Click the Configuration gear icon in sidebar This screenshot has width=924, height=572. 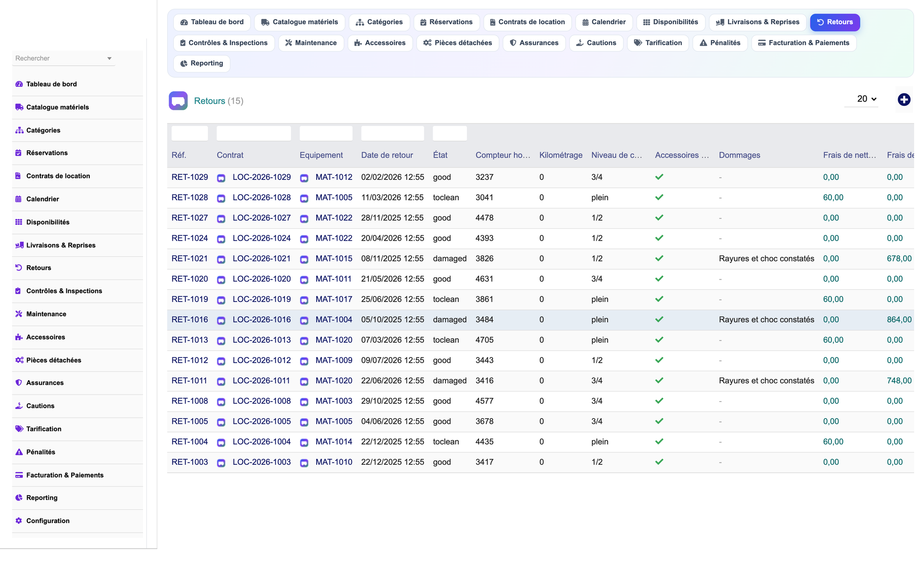click(x=19, y=521)
